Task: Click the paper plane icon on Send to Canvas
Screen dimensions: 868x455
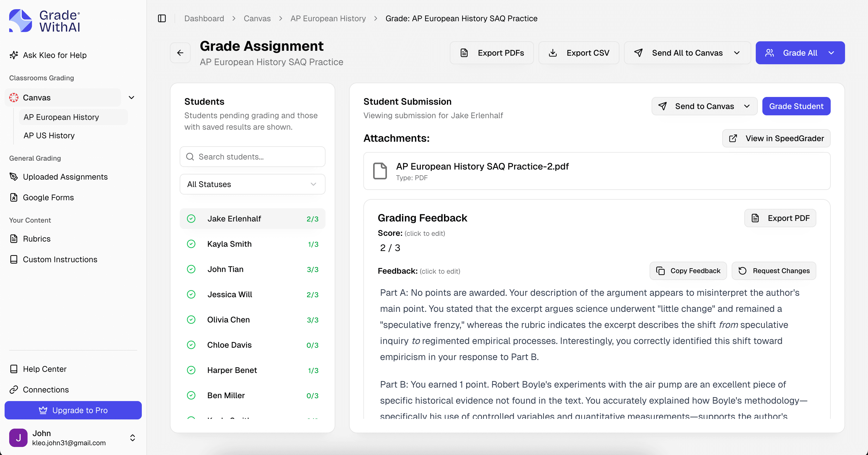Action: click(663, 106)
